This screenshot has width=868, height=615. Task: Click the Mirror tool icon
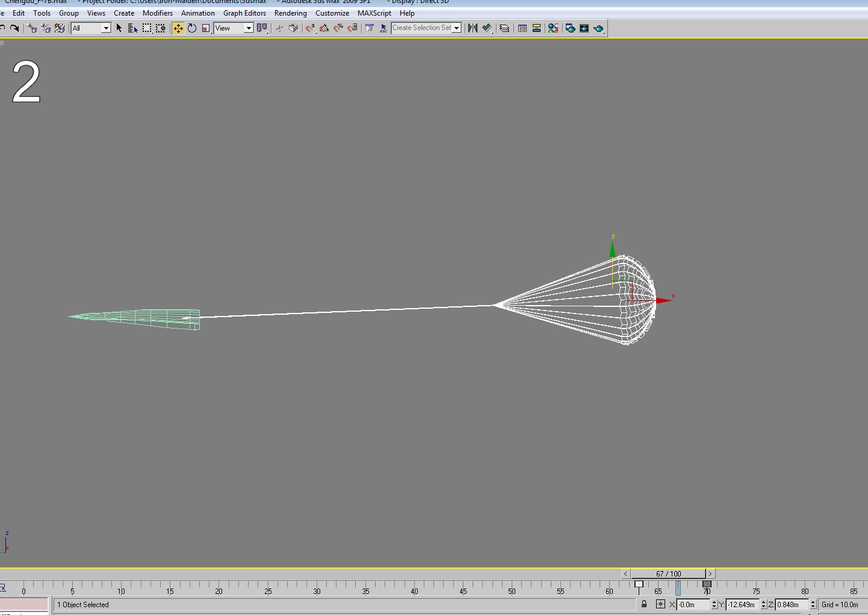tap(473, 28)
